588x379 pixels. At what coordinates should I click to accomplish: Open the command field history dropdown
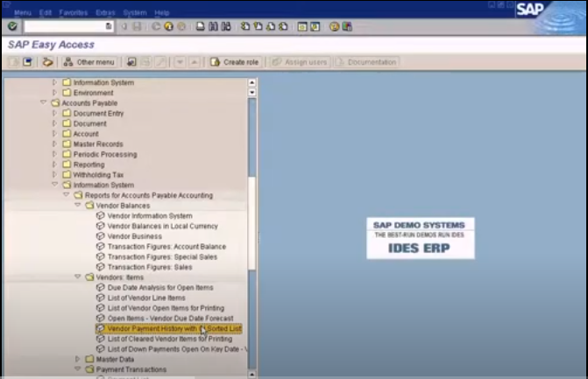click(x=109, y=26)
